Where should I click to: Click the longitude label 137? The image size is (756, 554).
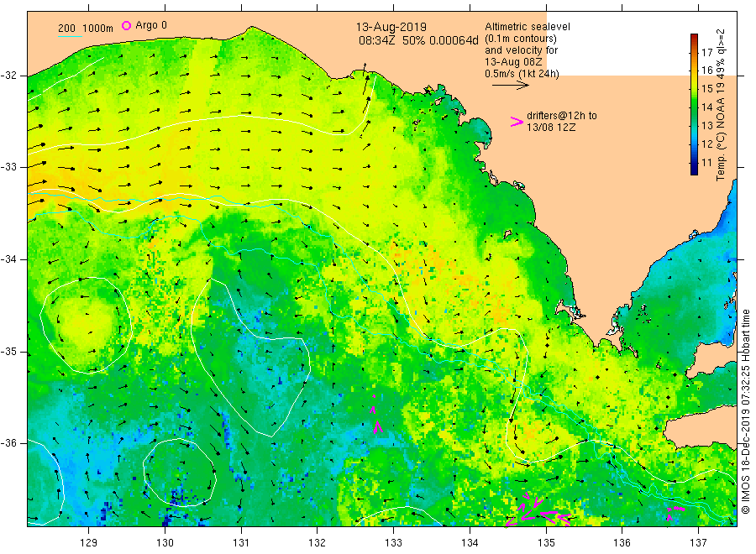click(698, 543)
